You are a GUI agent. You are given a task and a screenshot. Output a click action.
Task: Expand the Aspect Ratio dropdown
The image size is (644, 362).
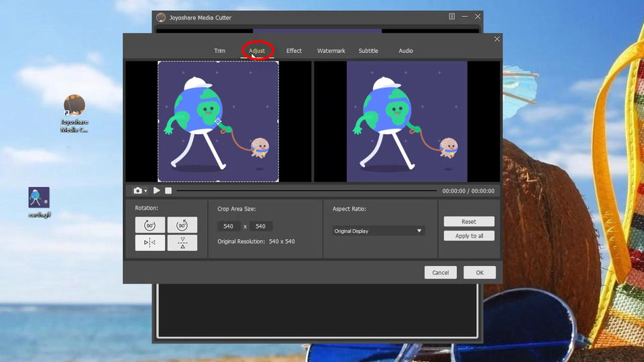pyautogui.click(x=378, y=231)
